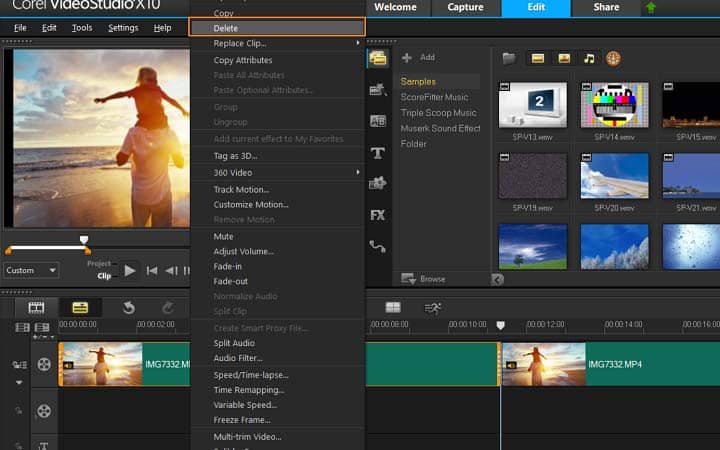
Task: Select the SP-V13.wmv thumbnail
Action: [x=533, y=105]
